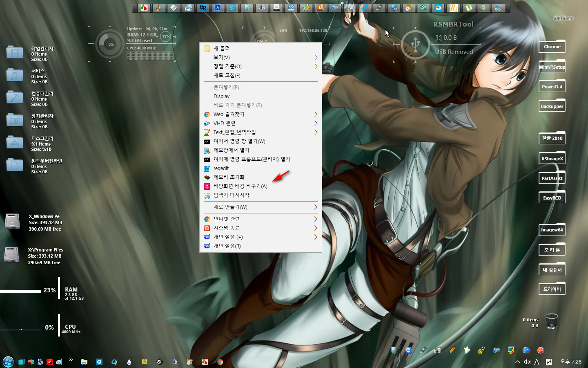Choose 개인 설정(R) menu entry
The image size is (588, 368).
[261, 246]
